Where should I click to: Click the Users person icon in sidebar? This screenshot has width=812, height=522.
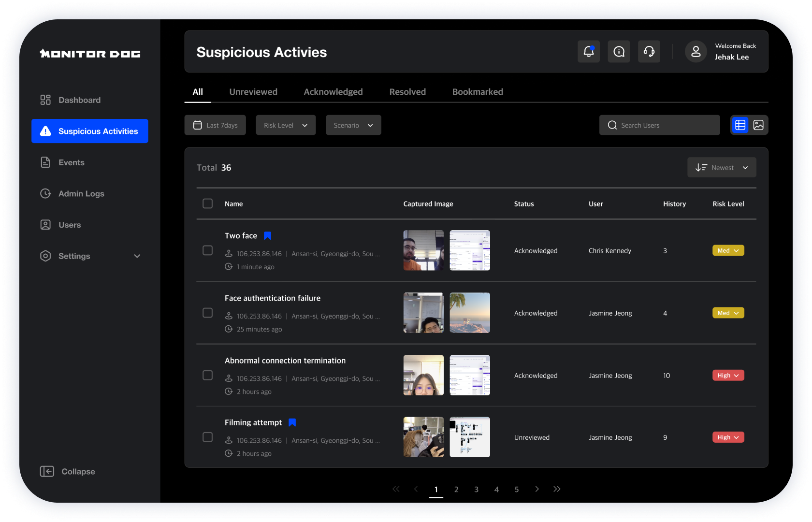(x=45, y=225)
